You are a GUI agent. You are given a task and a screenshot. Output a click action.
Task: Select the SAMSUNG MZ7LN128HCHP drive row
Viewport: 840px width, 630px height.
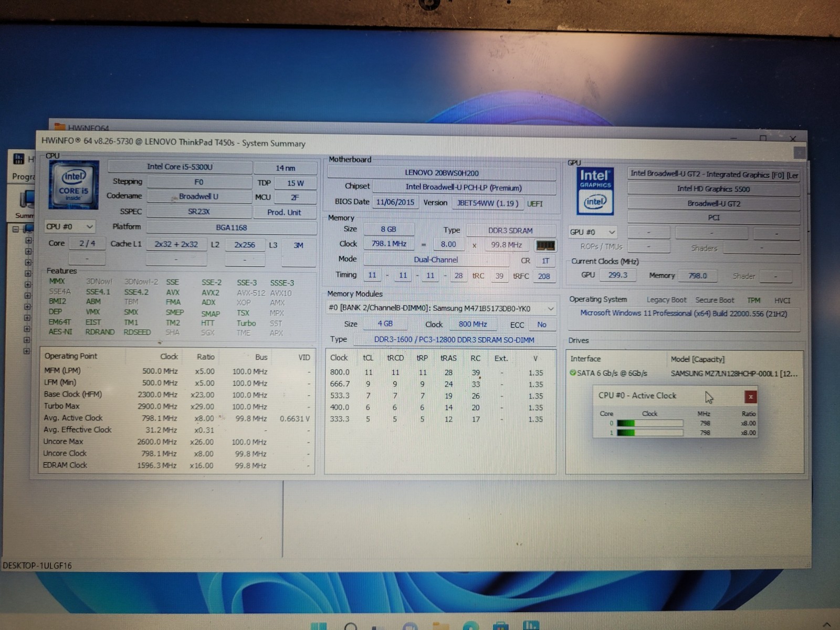tap(685, 373)
